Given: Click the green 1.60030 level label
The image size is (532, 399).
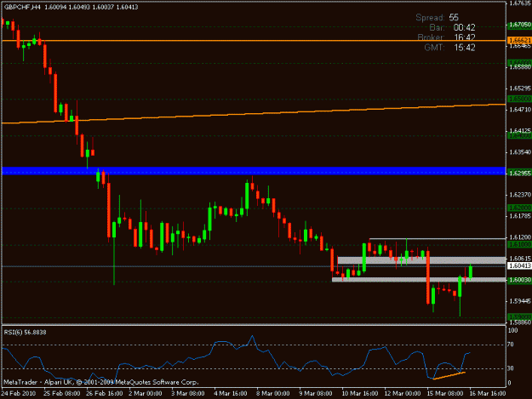Looking at the screenshot, I should [x=519, y=280].
